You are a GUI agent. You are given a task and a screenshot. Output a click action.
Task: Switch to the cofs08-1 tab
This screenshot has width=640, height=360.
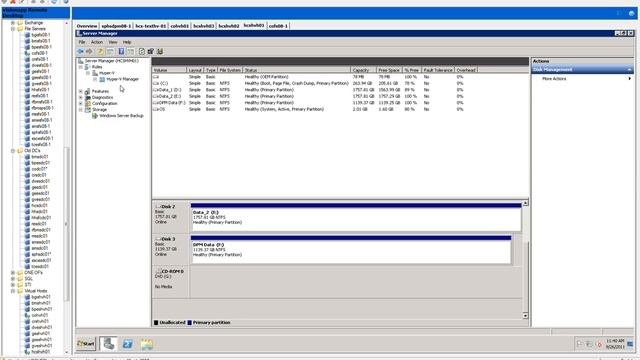(x=278, y=26)
